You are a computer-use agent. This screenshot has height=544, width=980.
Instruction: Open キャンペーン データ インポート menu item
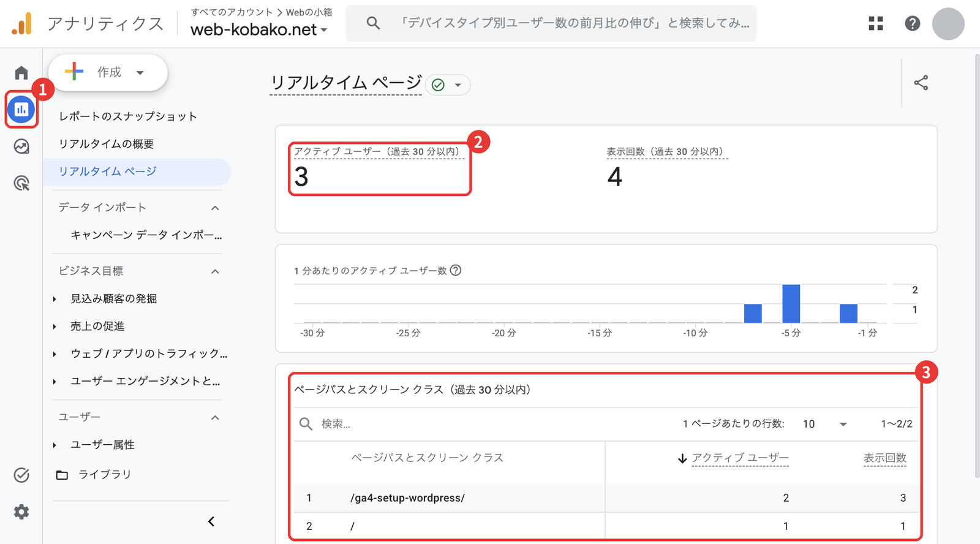[146, 235]
